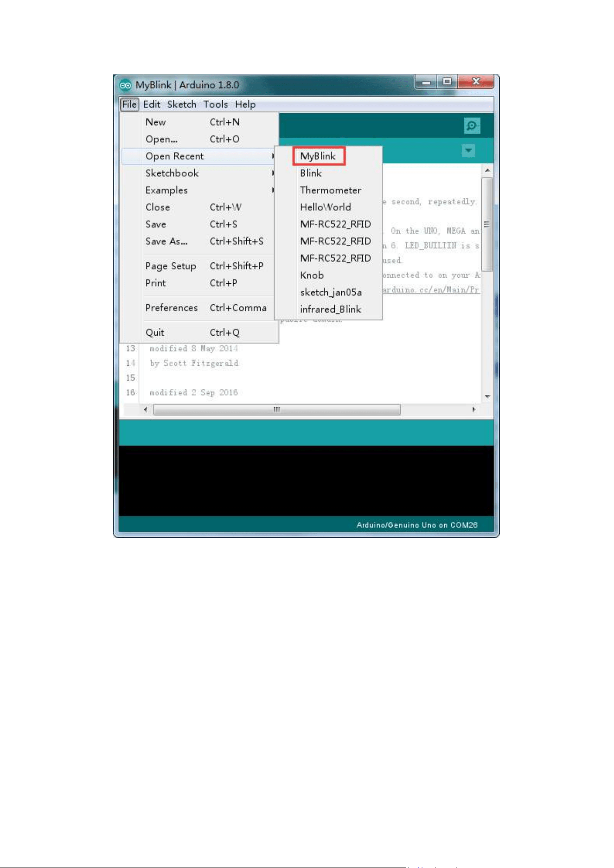Click the vertical scrollbar thumb
Screen dimensions: 614x868
click(487, 224)
